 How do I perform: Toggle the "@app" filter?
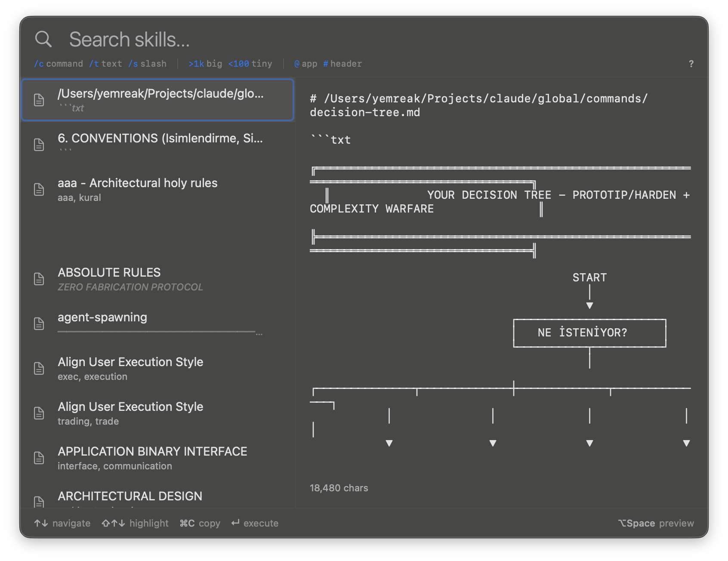click(305, 64)
